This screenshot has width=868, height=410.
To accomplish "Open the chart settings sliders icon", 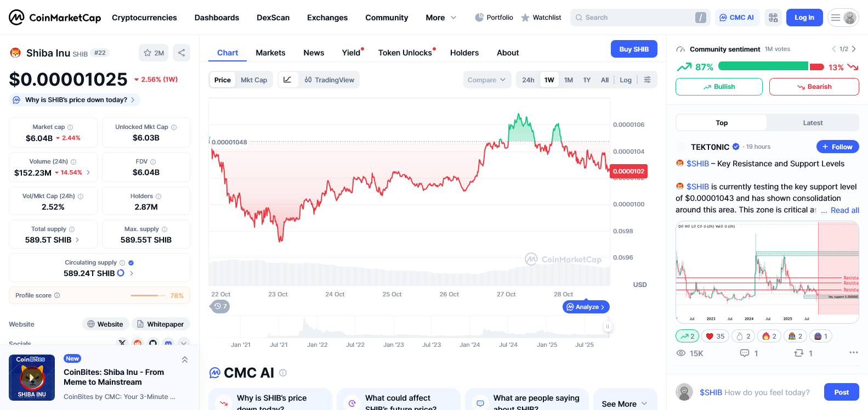I will (648, 80).
